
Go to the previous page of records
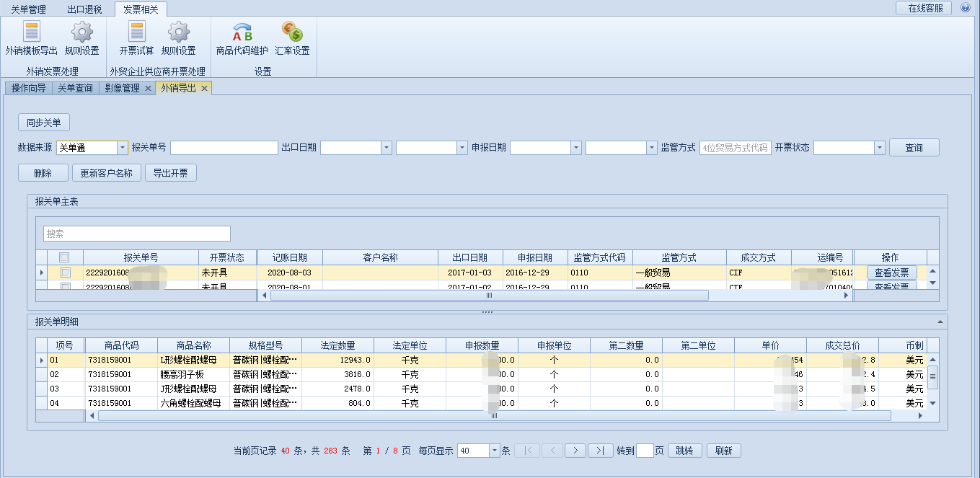(552, 451)
